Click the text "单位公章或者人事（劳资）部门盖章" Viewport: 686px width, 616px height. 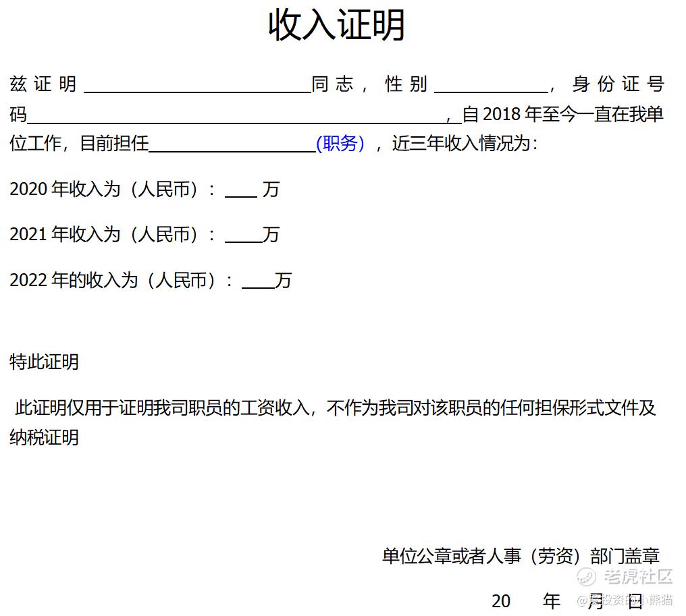521,557
